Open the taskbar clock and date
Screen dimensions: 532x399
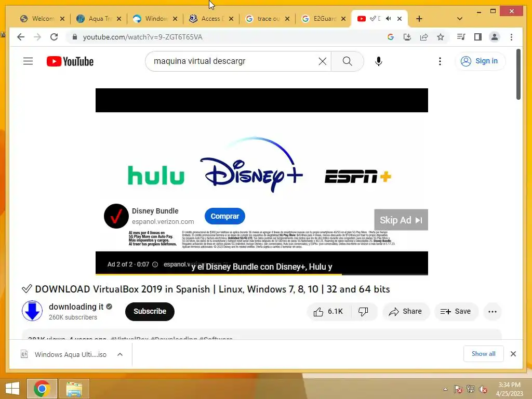[509, 389]
